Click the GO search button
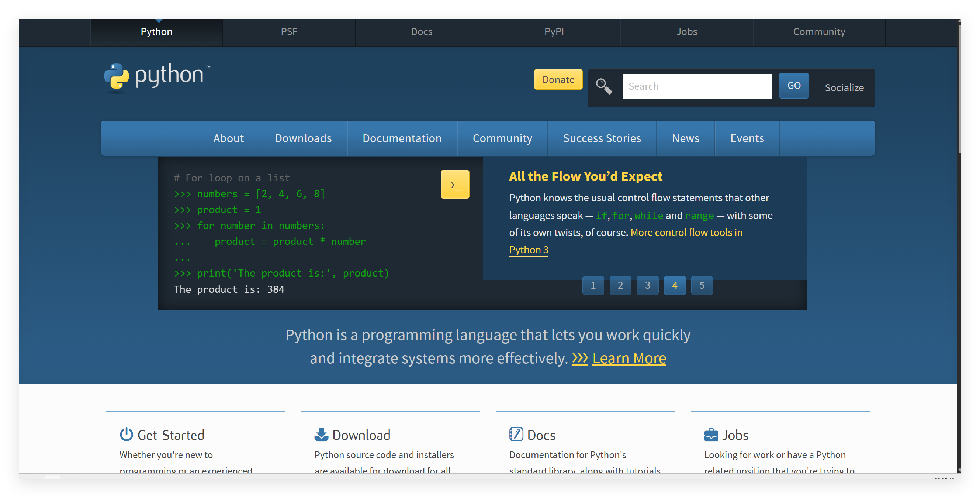This screenshot has width=980, height=498. 794,86
